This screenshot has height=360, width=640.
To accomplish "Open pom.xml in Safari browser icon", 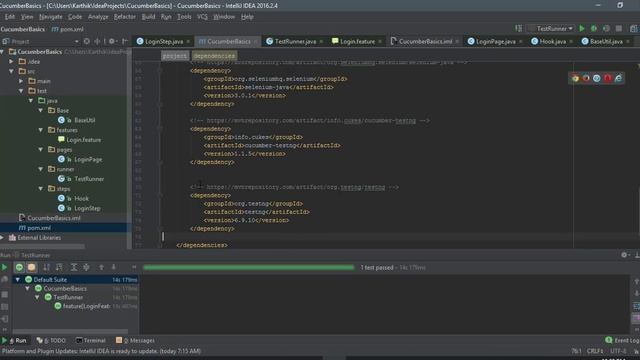I will (597, 78).
